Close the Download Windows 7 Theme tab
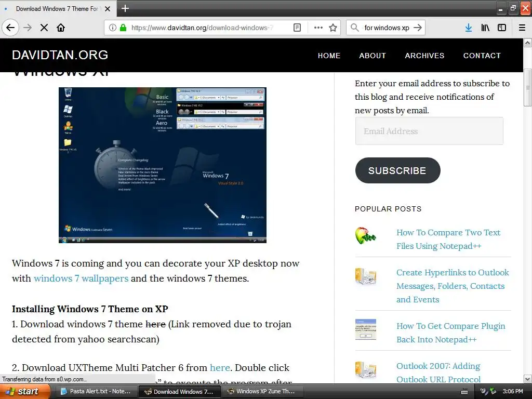 pos(108,9)
